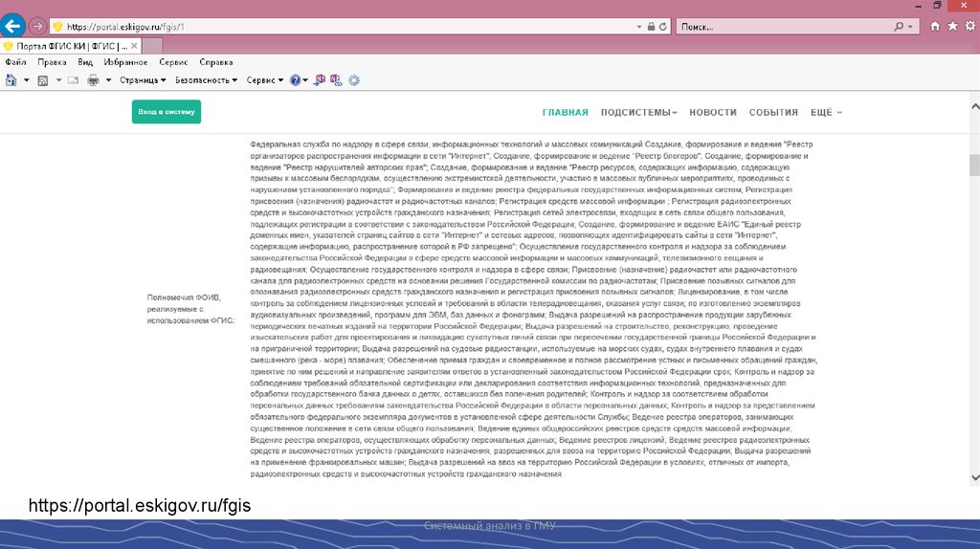Viewport: 980px width, 549px height.
Task: Click the RSS feeds icon
Action: [43, 80]
